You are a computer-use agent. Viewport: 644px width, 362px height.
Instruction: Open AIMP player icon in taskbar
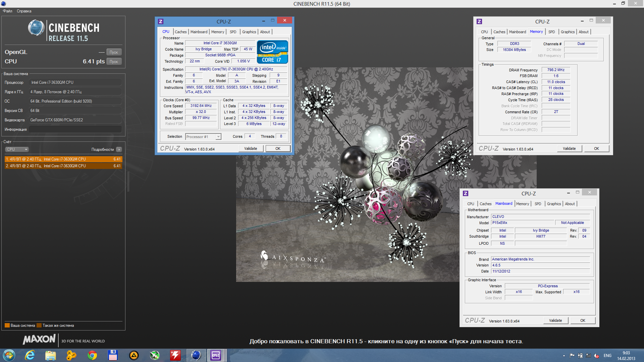click(134, 355)
